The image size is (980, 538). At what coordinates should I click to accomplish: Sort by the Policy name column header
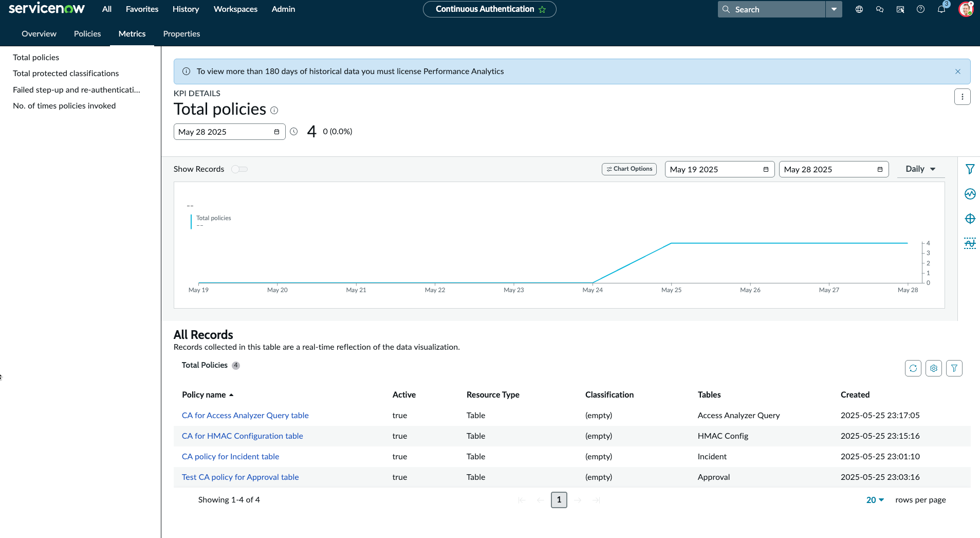pos(208,394)
